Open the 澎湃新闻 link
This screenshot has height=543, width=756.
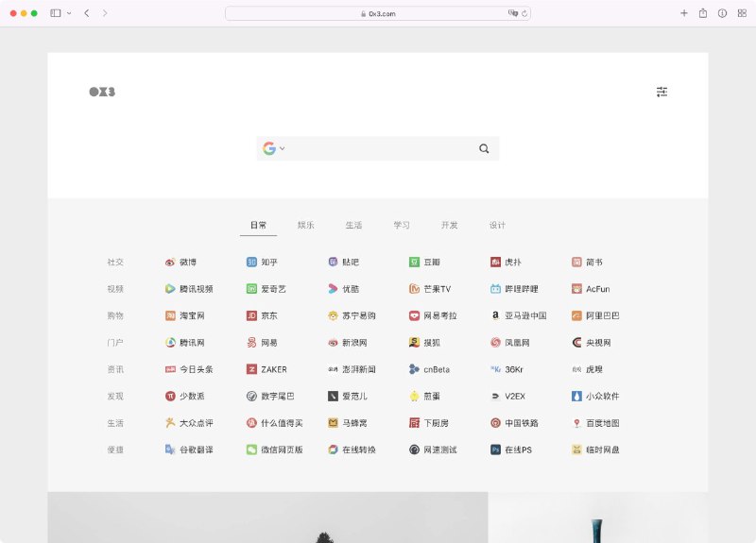click(x=352, y=369)
